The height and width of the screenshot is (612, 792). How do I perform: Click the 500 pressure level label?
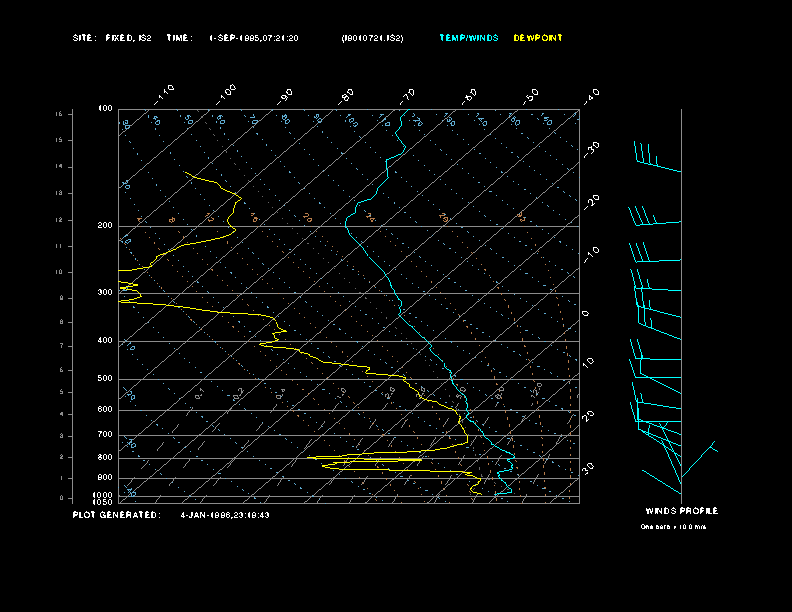[x=105, y=379]
